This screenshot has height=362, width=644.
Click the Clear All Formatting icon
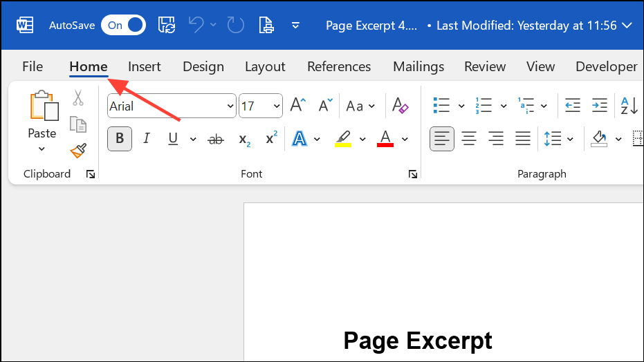point(401,106)
